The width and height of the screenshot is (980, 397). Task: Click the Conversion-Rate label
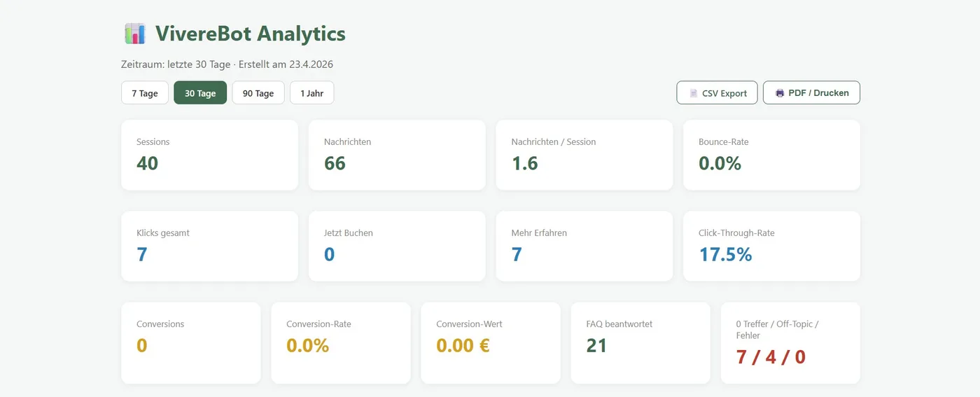318,323
